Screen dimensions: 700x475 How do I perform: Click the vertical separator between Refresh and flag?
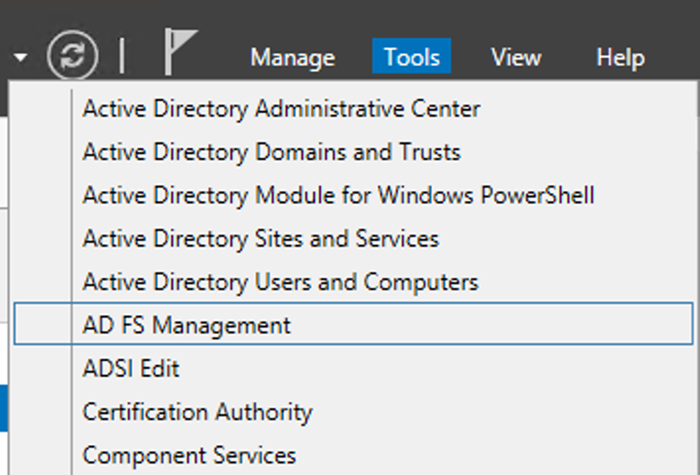tap(122, 57)
